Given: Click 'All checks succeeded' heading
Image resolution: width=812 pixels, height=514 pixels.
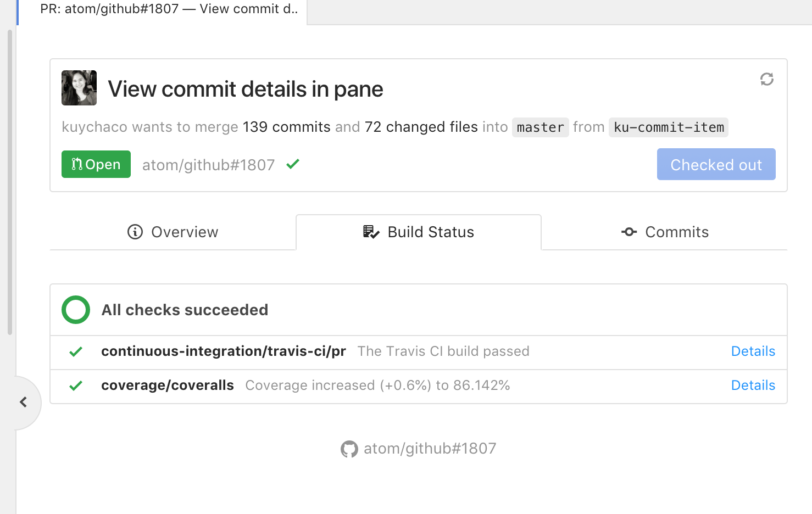Looking at the screenshot, I should click(185, 310).
